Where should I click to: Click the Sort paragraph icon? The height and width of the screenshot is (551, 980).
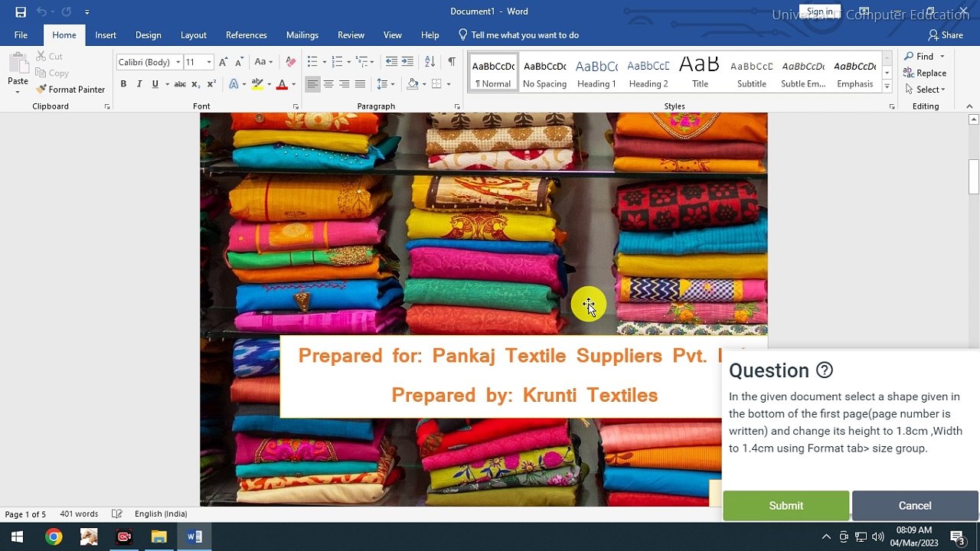(x=430, y=62)
